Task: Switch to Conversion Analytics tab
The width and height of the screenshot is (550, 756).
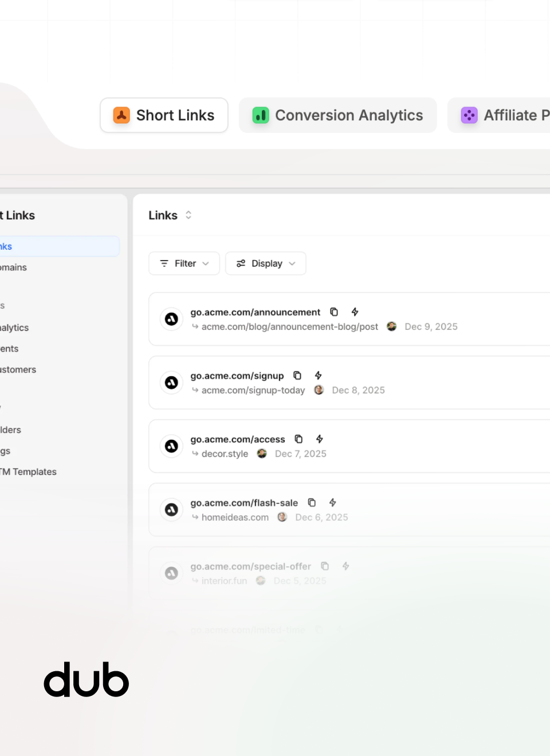Action: 337,115
